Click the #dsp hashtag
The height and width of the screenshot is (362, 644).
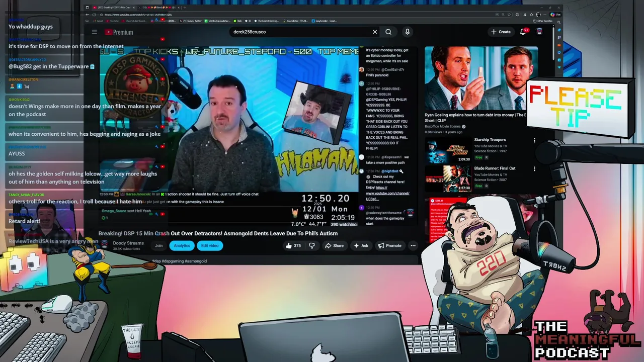(x=156, y=261)
